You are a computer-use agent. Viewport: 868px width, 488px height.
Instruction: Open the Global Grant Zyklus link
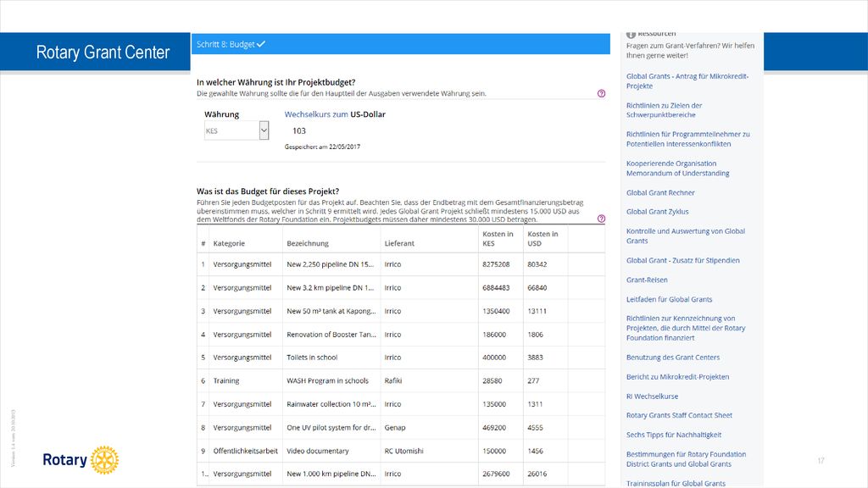point(657,211)
